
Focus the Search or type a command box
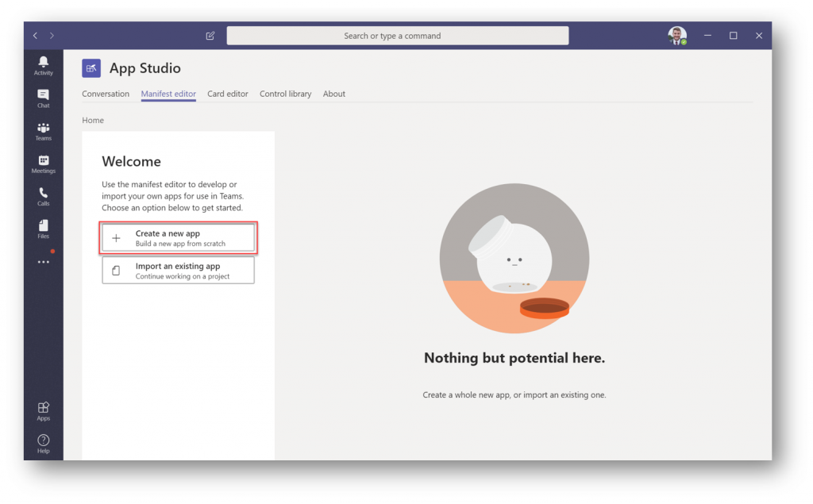tap(398, 36)
